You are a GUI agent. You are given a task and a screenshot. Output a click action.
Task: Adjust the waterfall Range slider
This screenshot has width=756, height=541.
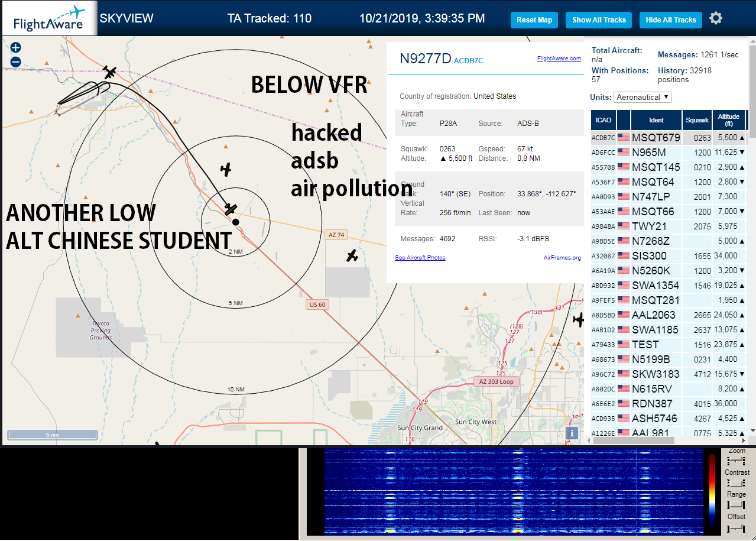pos(736,504)
